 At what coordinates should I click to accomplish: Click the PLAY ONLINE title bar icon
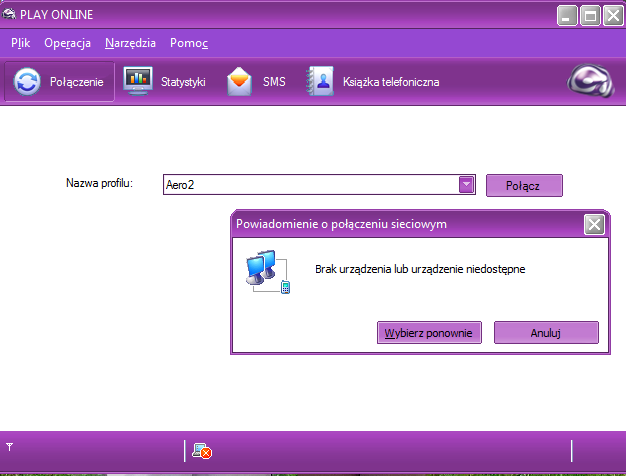point(10,14)
